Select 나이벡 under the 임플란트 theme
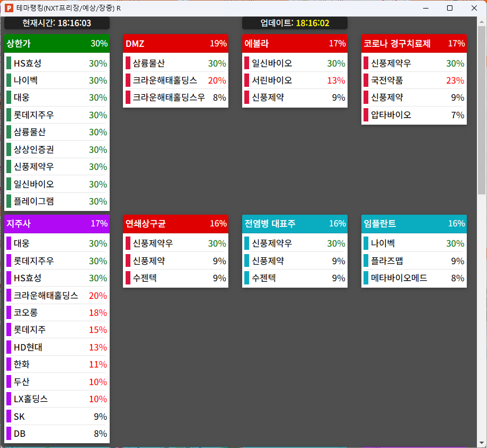Screen dimensions: 487x448 (x=414, y=243)
